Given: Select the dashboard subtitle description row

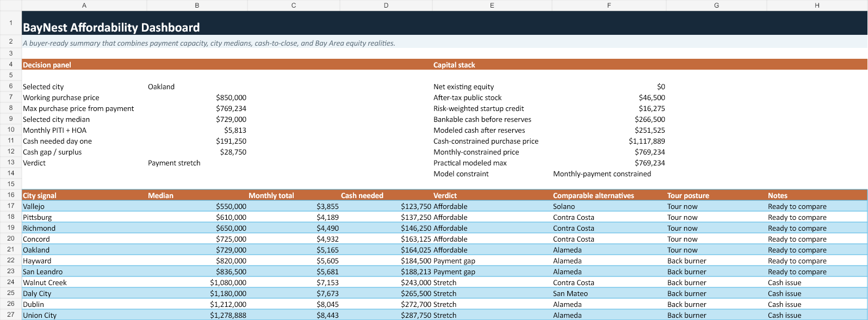Looking at the screenshot, I should (x=444, y=42).
